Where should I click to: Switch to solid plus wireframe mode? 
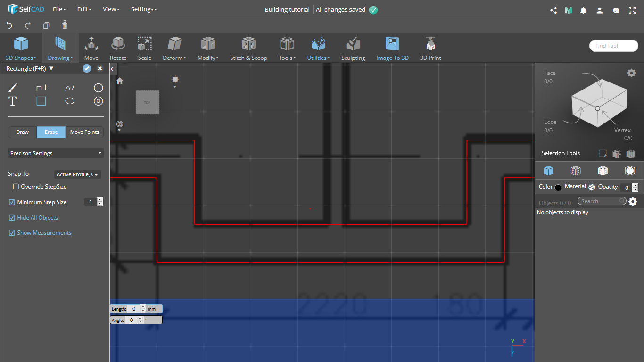pos(603,171)
